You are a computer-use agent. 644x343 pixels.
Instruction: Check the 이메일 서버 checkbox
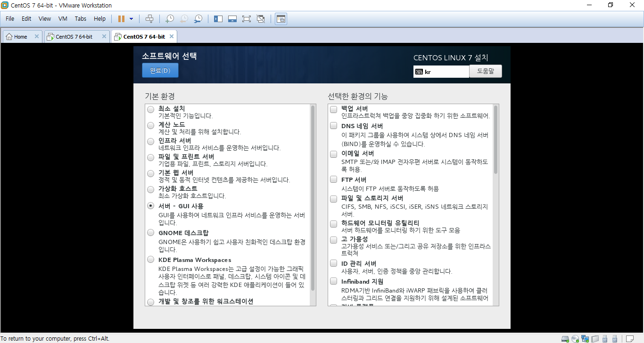pos(333,154)
